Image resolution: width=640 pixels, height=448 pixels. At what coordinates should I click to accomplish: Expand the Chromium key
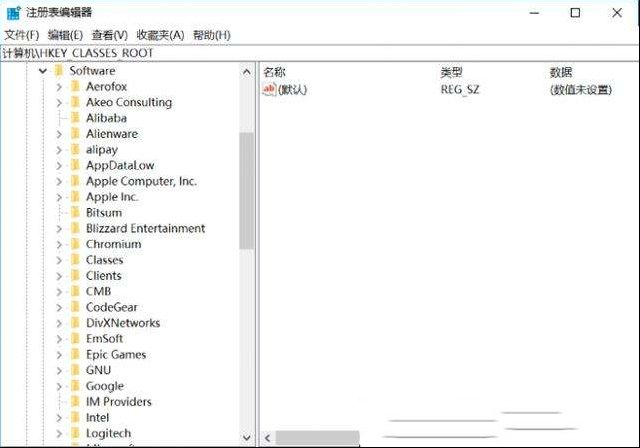(59, 245)
